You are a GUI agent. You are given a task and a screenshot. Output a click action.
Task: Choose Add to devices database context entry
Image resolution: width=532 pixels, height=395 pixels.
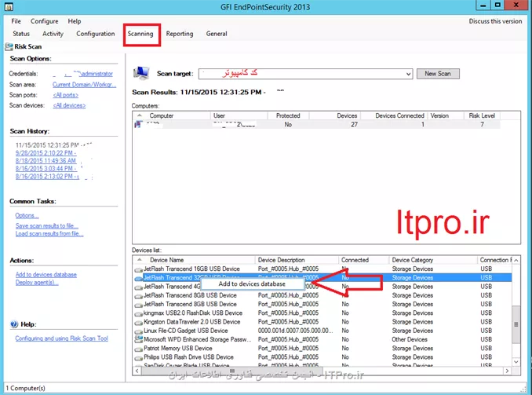click(252, 284)
